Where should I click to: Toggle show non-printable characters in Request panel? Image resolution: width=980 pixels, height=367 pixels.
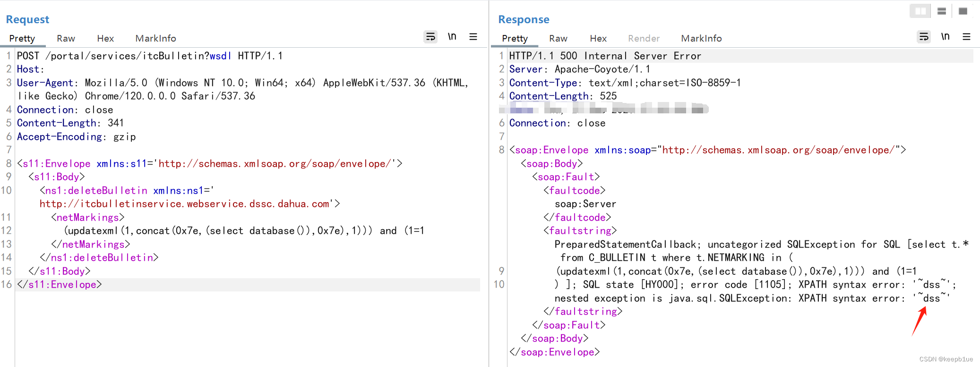[452, 36]
